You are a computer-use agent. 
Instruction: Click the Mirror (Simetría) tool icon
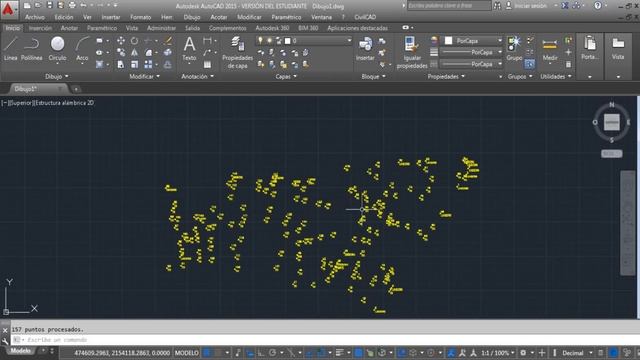(134, 52)
